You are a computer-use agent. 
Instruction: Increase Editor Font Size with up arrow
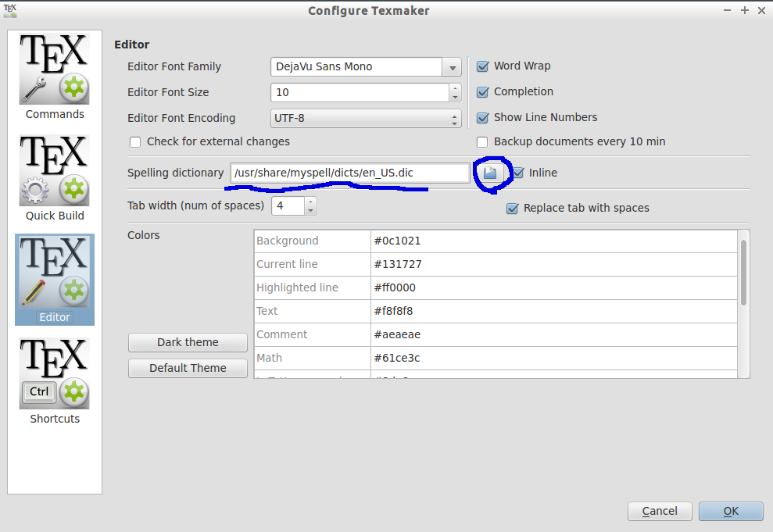pos(455,88)
